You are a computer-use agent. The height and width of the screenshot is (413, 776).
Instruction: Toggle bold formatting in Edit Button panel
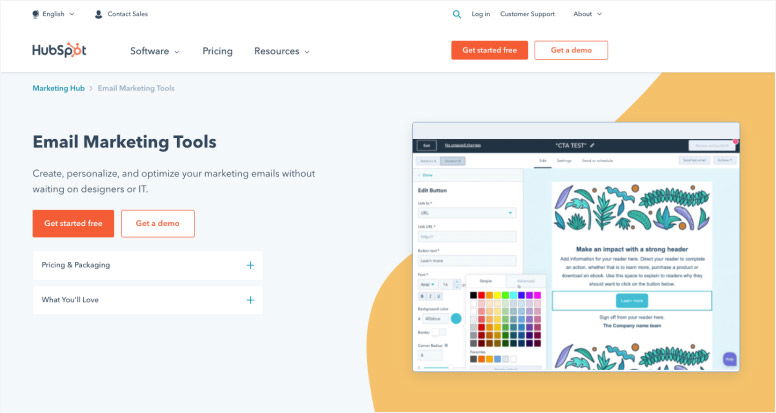[422, 296]
